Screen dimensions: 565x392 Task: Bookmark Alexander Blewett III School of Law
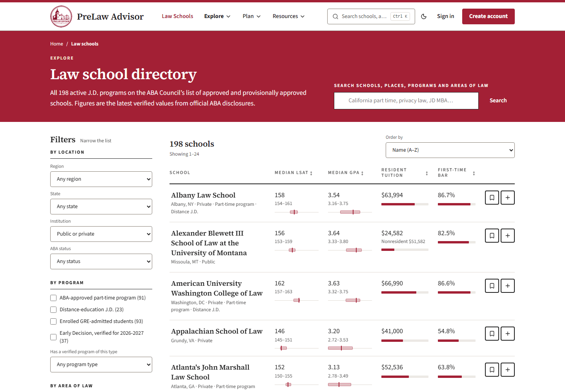coord(492,236)
